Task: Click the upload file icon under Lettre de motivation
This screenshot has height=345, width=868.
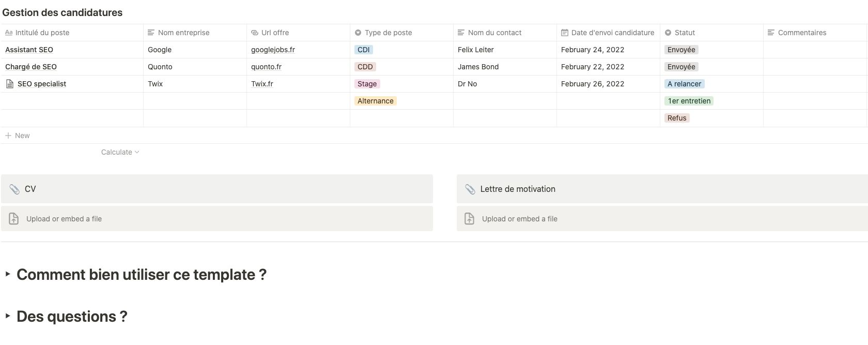Action: click(469, 219)
